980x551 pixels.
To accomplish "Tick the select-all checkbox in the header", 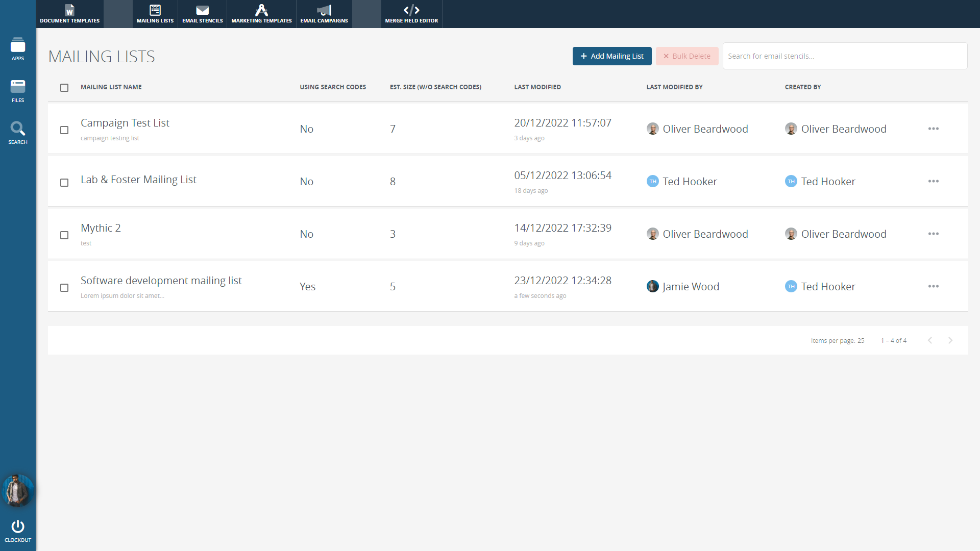I will (x=64, y=88).
